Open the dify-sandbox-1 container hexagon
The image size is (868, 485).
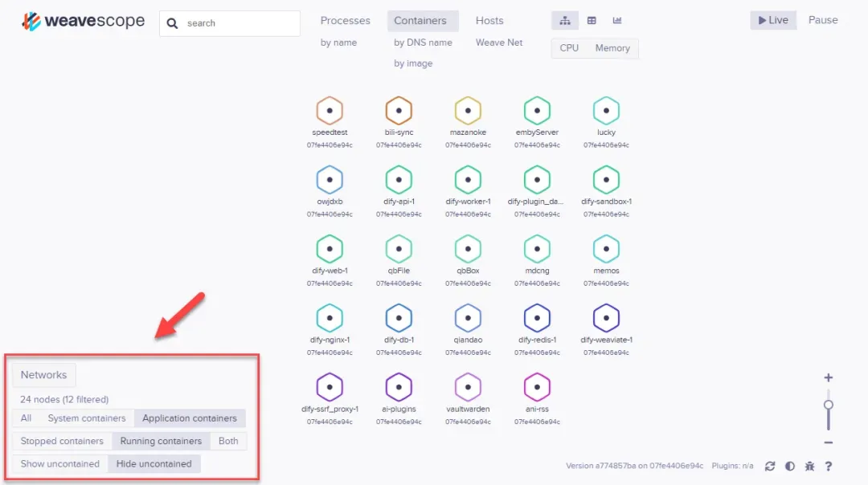606,180
